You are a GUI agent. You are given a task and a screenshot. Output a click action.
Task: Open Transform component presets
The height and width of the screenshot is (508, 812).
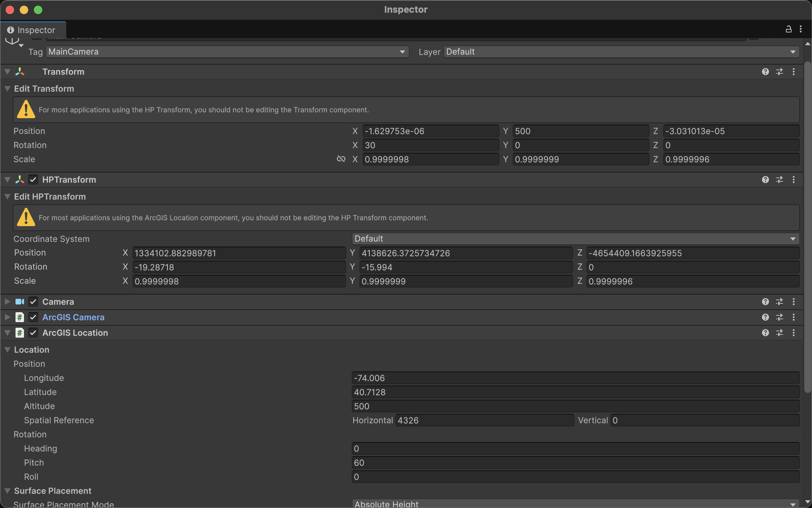click(780, 72)
